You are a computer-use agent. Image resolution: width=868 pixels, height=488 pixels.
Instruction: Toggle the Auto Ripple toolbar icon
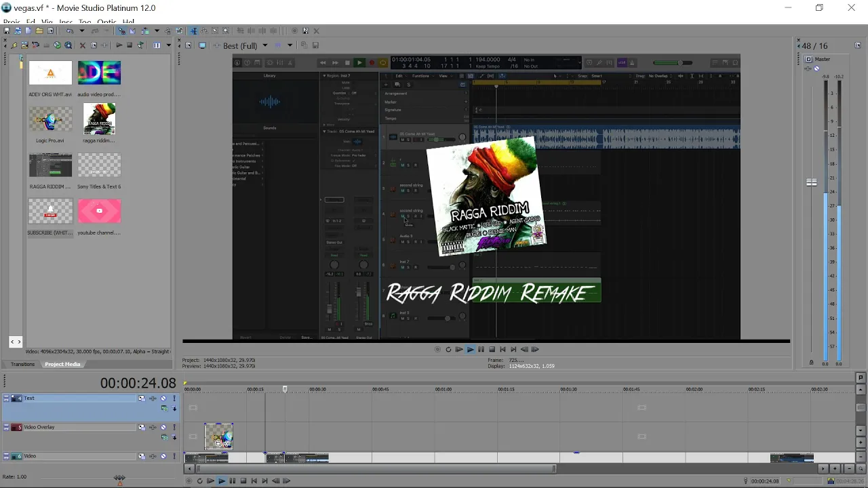pyautogui.click(x=145, y=30)
